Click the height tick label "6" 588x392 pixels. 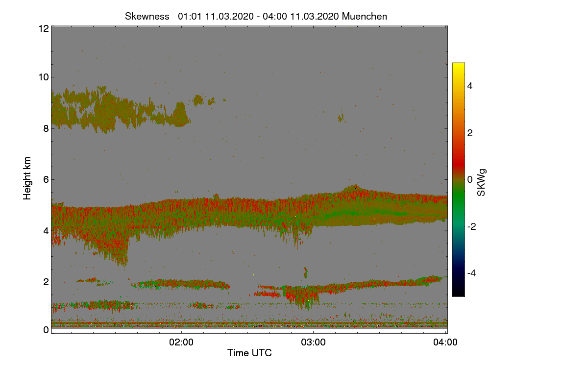46,179
